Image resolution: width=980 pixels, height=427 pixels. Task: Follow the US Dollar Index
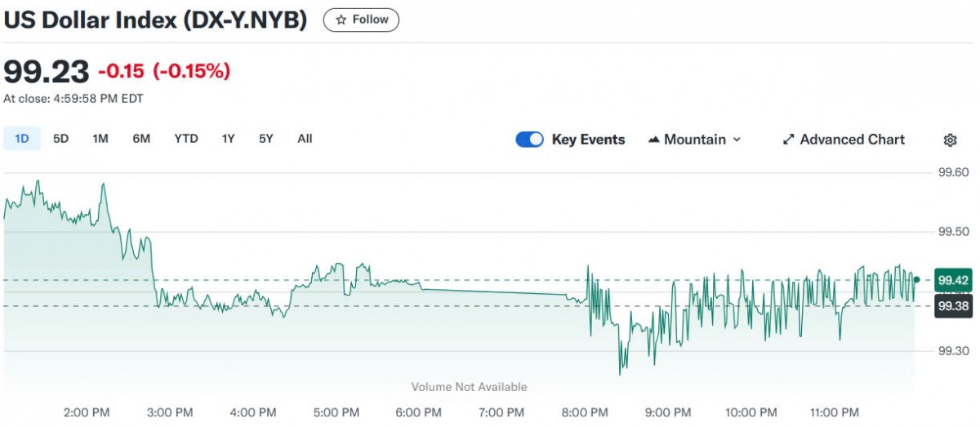361,20
